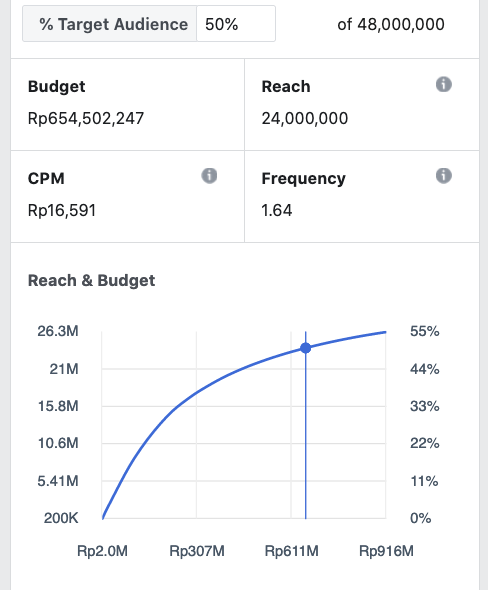This screenshot has height=590, width=488.
Task: Click the Reach heading
Action: point(286,87)
